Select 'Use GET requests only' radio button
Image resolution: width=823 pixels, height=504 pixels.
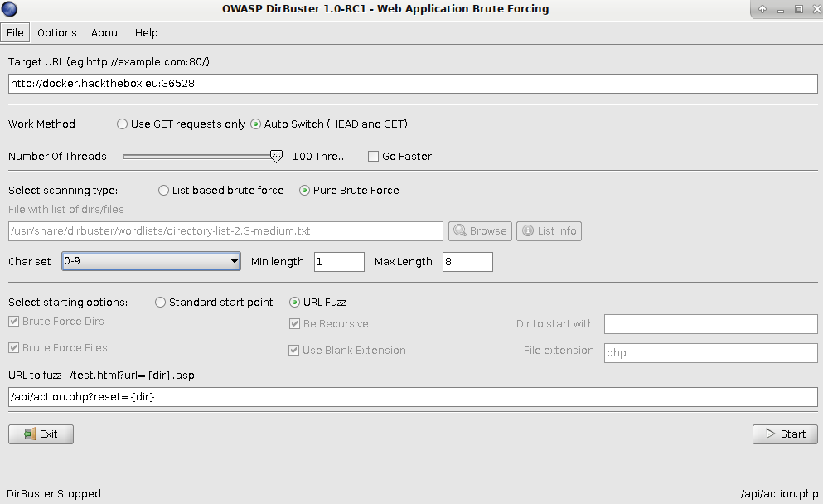[123, 124]
